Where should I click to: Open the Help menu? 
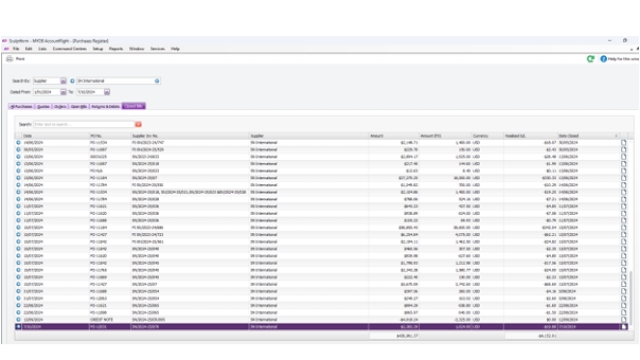[175, 49]
